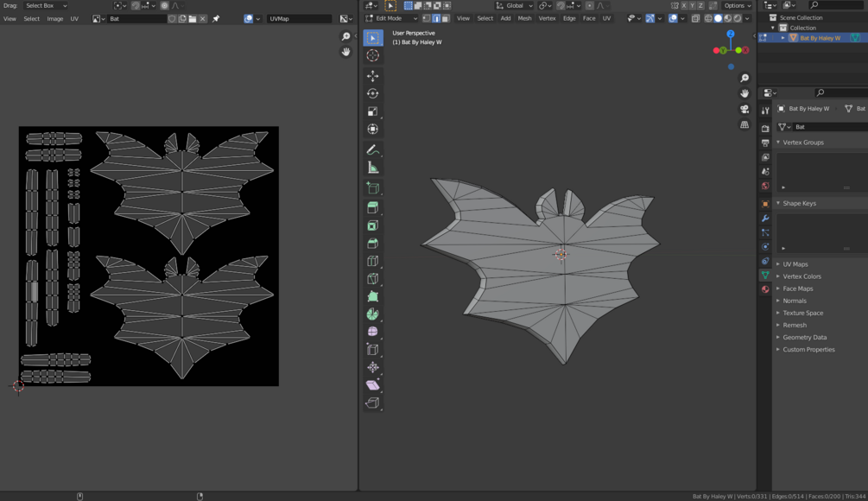
Task: Open the Image menu in the UV editor
Action: click(x=54, y=18)
